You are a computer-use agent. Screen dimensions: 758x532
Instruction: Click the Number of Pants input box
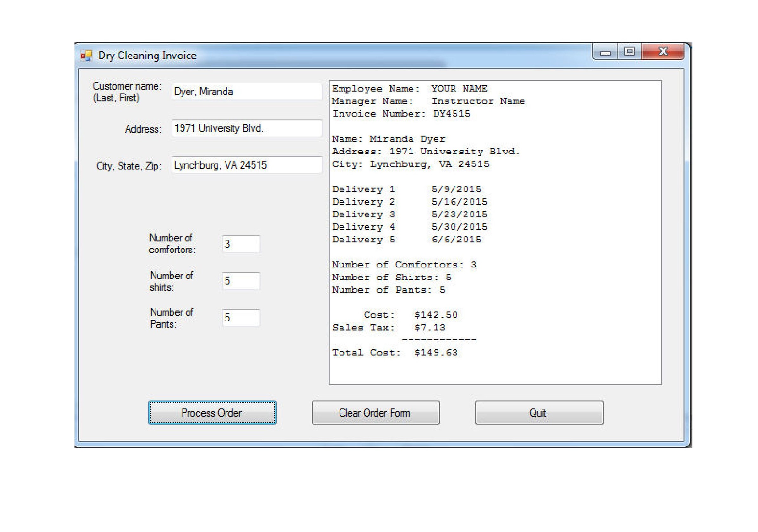click(x=241, y=317)
